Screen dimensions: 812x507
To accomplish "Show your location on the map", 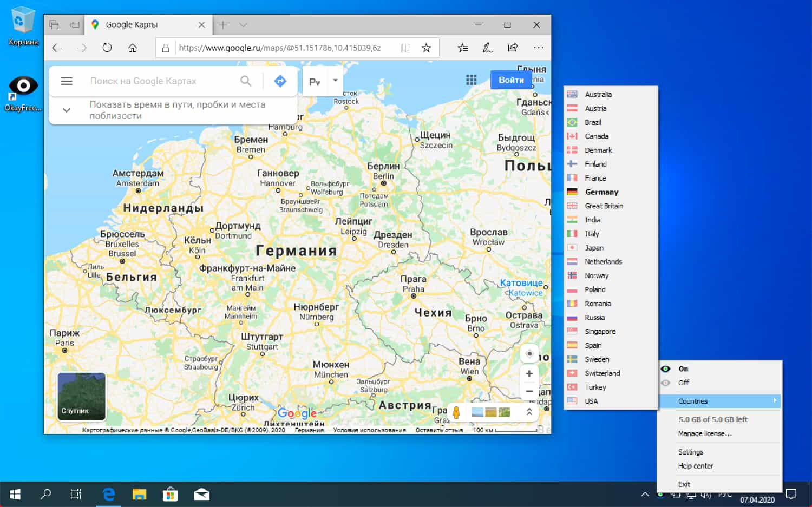I will (529, 354).
